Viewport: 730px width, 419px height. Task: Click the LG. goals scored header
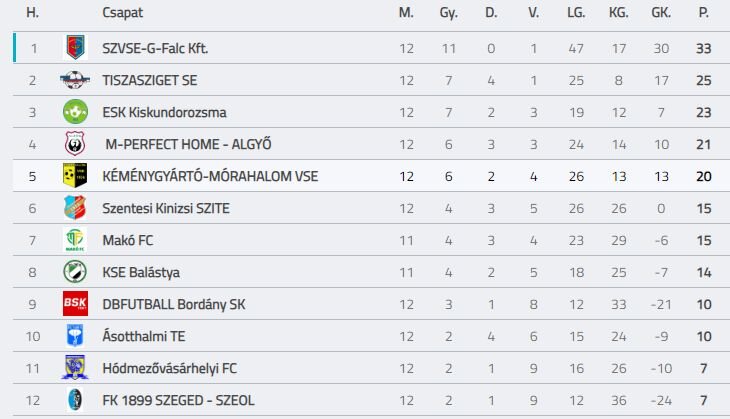[576, 13]
